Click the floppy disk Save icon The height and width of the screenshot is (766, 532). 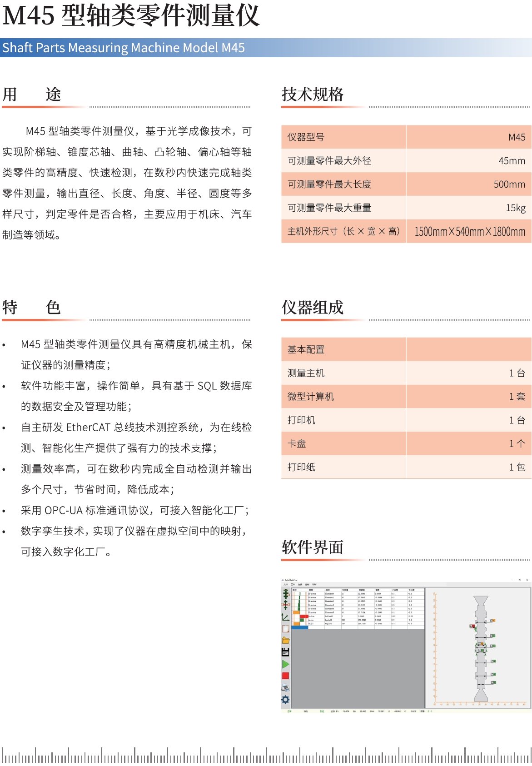coord(285,652)
